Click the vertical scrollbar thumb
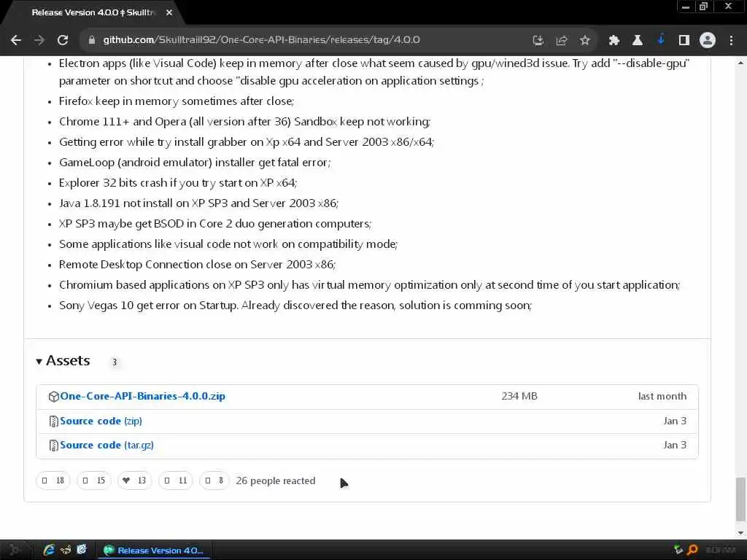The height and width of the screenshot is (560, 747). click(x=740, y=499)
